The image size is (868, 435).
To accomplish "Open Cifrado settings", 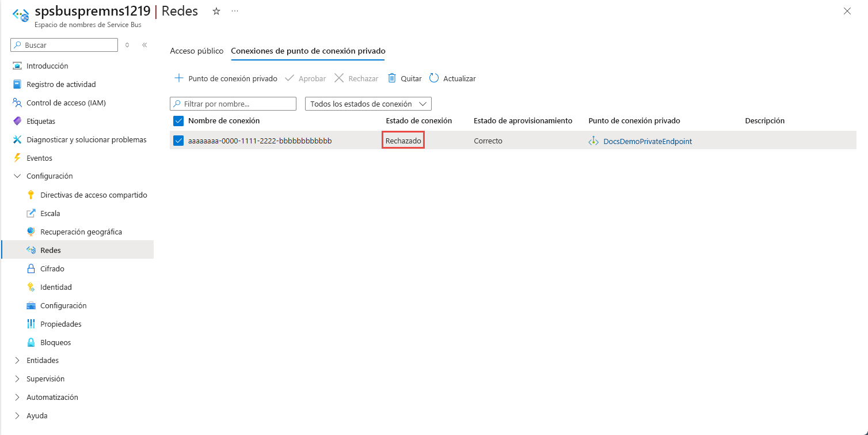I will [52, 268].
